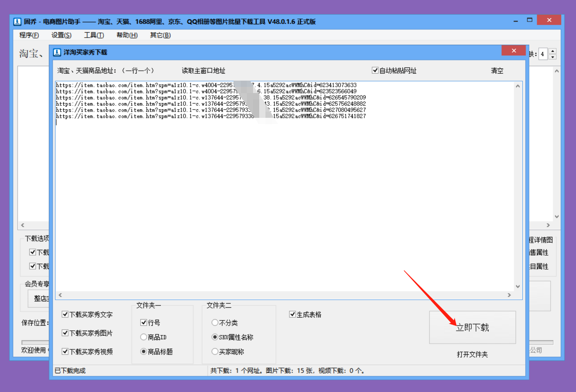Click URL list horizontal scrollbar left arrow
The width and height of the screenshot is (576, 392).
click(x=60, y=295)
